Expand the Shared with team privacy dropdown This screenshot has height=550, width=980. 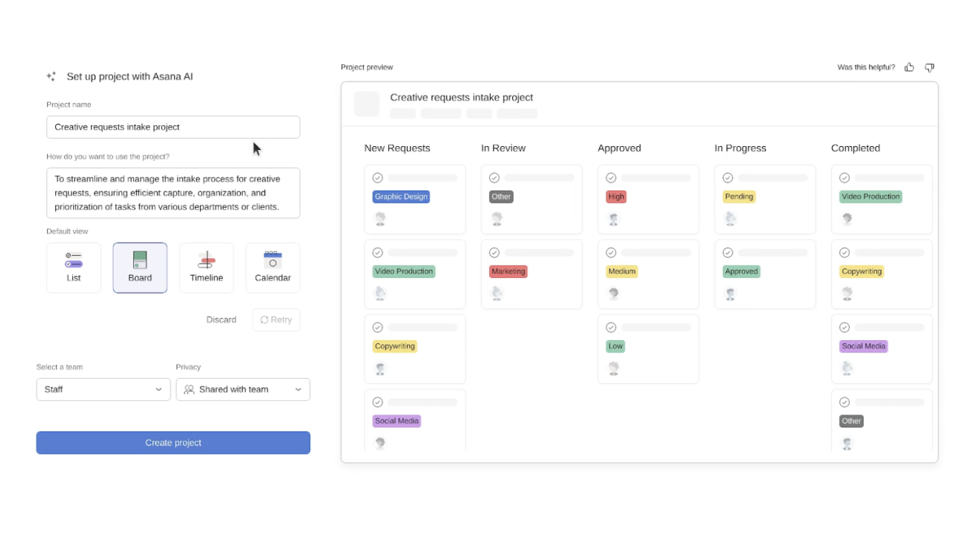(x=243, y=389)
